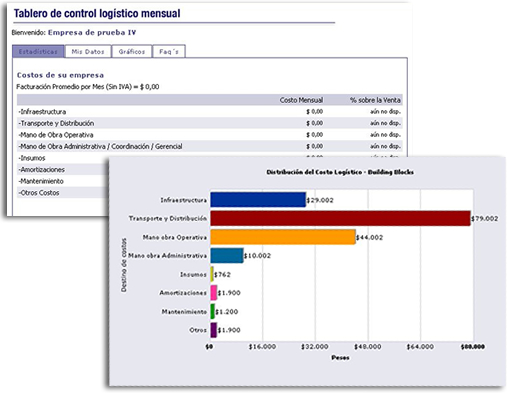Viewport: 507px width, 393px height.
Task: Click the -Mantenimiento row label in table
Action: click(41, 181)
